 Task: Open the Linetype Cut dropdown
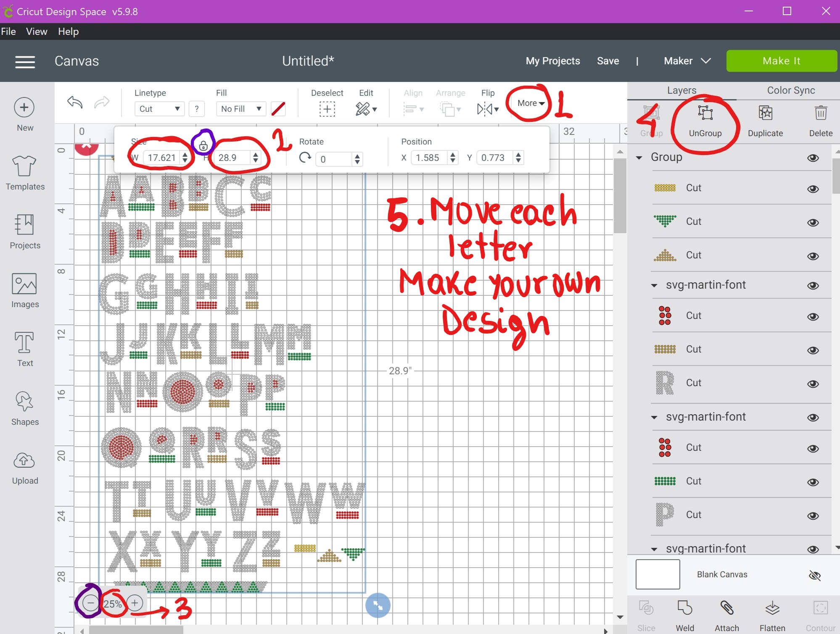159,109
